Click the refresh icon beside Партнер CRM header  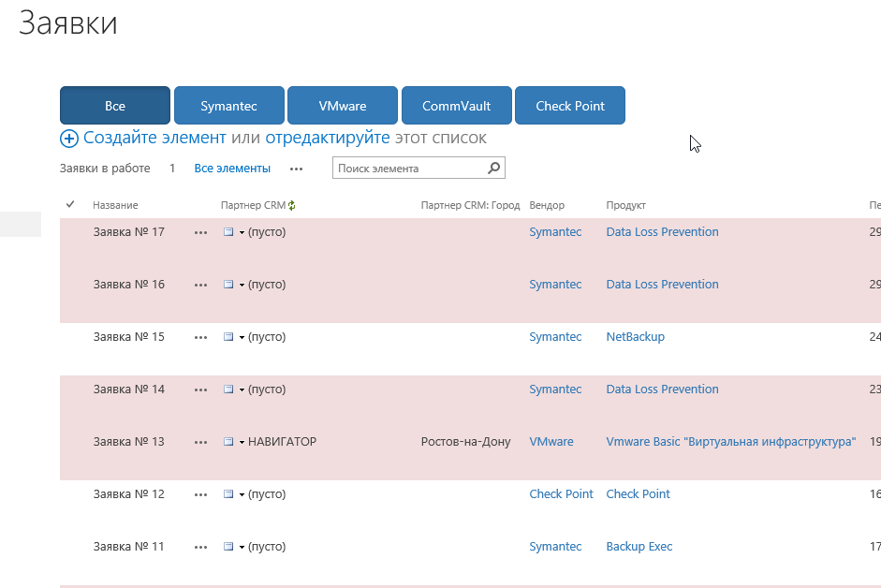click(291, 206)
